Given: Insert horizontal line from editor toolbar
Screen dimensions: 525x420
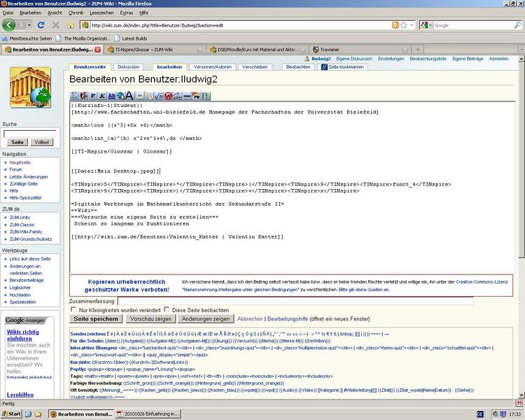Looking at the screenshot, I should (187, 95).
